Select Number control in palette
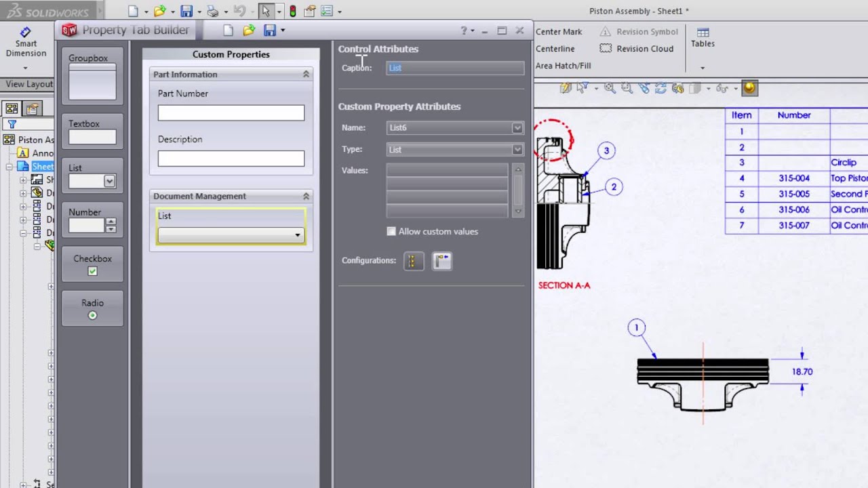The height and width of the screenshot is (488, 868). tap(92, 220)
